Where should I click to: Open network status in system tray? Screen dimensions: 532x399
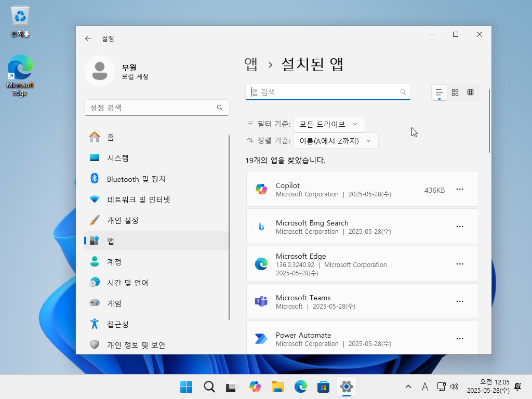coord(442,387)
